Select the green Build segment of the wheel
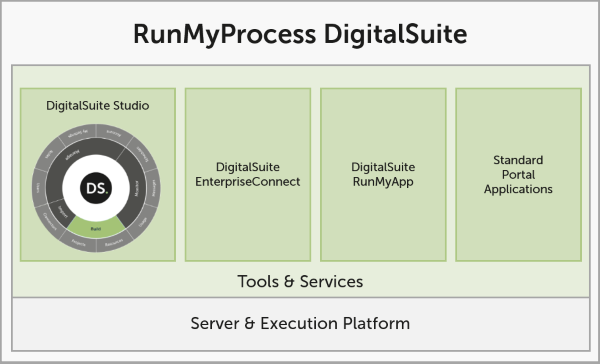 point(96,228)
